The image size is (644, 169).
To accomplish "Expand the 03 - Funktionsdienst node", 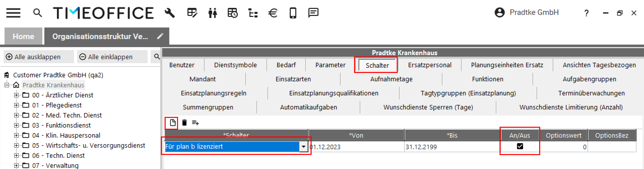I will coord(16,125).
